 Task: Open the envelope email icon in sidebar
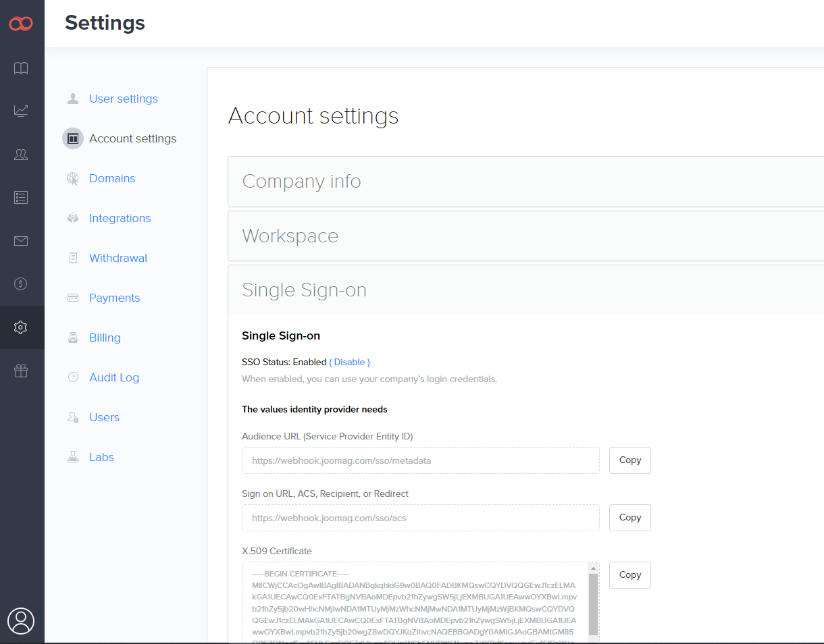[21, 240]
